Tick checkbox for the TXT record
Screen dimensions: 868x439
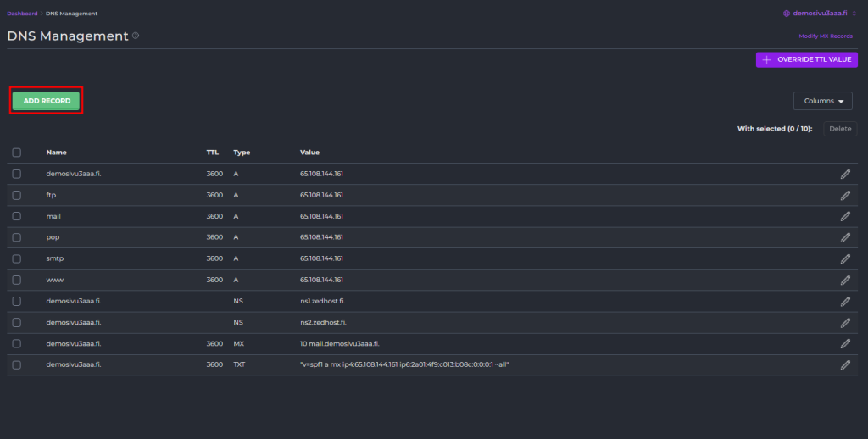coord(17,364)
